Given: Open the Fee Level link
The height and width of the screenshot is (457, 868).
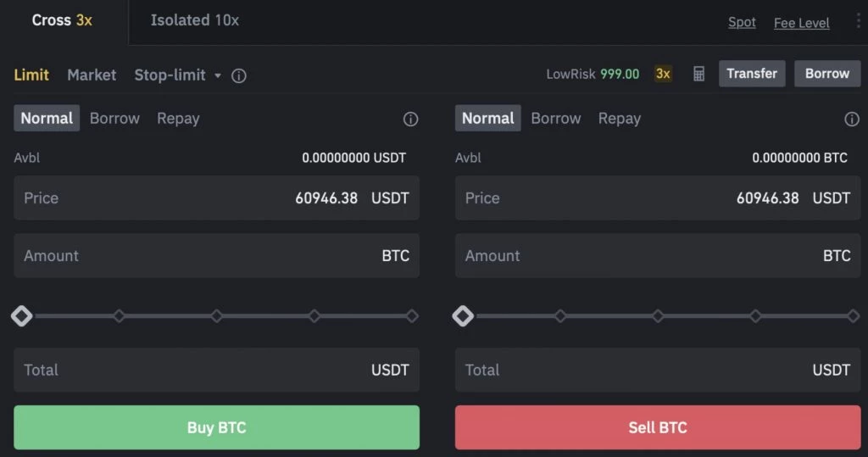Looking at the screenshot, I should (x=801, y=23).
